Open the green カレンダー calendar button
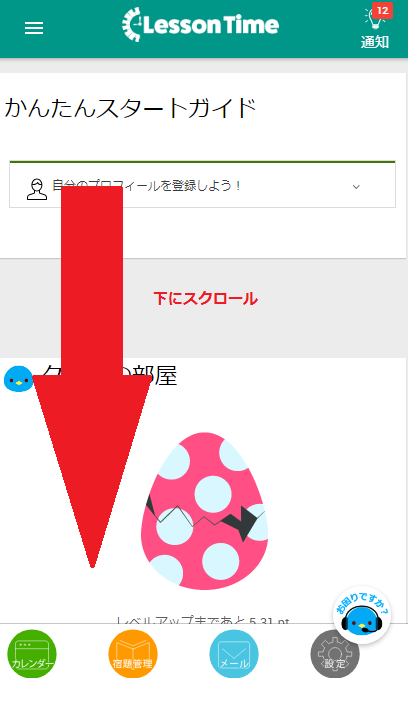This screenshot has height=709, width=408. [32, 654]
